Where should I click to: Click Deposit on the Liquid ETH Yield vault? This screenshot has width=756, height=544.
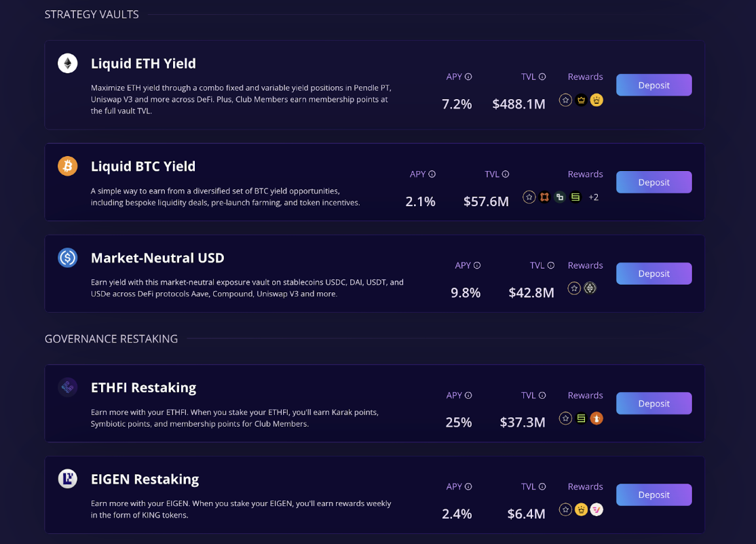(653, 85)
